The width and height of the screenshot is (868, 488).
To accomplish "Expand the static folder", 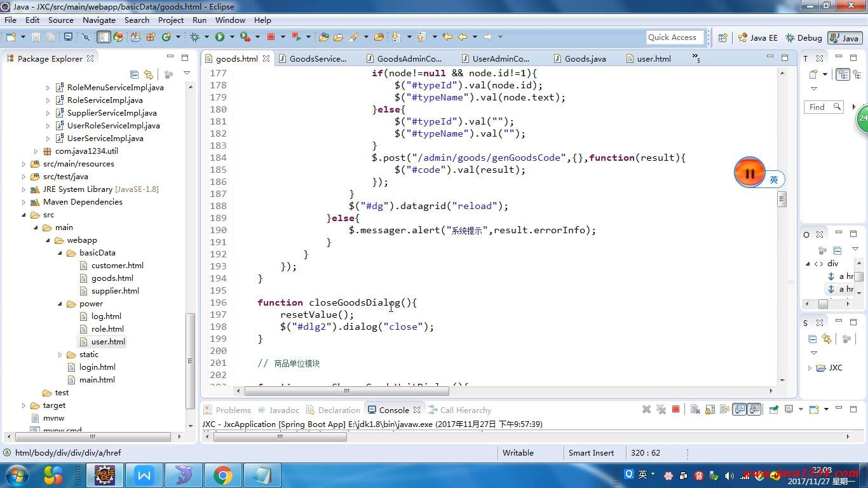I will (60, 355).
